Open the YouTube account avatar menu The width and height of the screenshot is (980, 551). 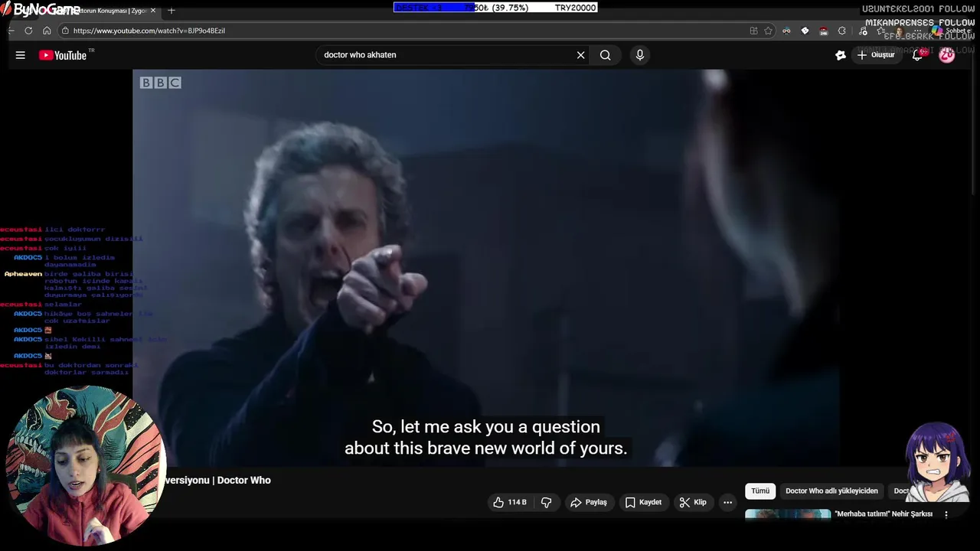tap(947, 55)
